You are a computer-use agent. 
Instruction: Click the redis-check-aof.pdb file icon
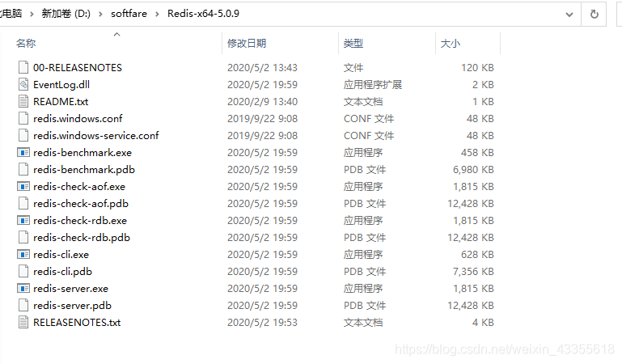pyautogui.click(x=23, y=203)
